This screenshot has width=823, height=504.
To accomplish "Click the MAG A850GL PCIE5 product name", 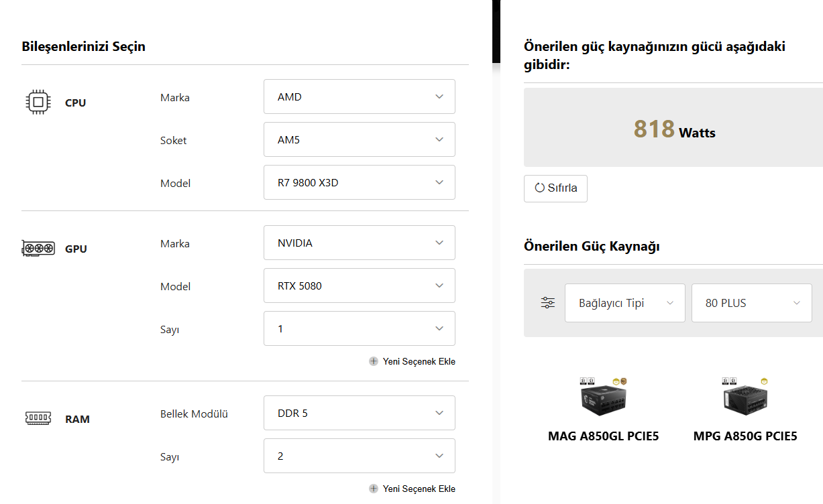I will (x=604, y=436).
